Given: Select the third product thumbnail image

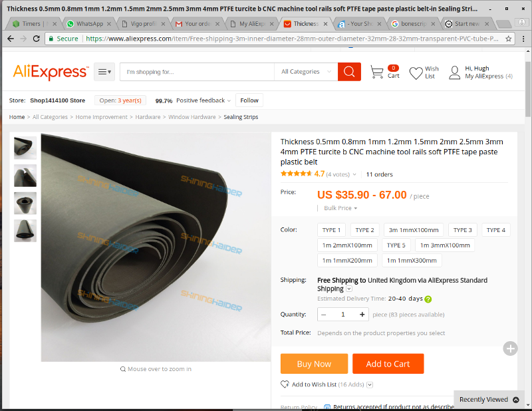Looking at the screenshot, I should 25,203.
